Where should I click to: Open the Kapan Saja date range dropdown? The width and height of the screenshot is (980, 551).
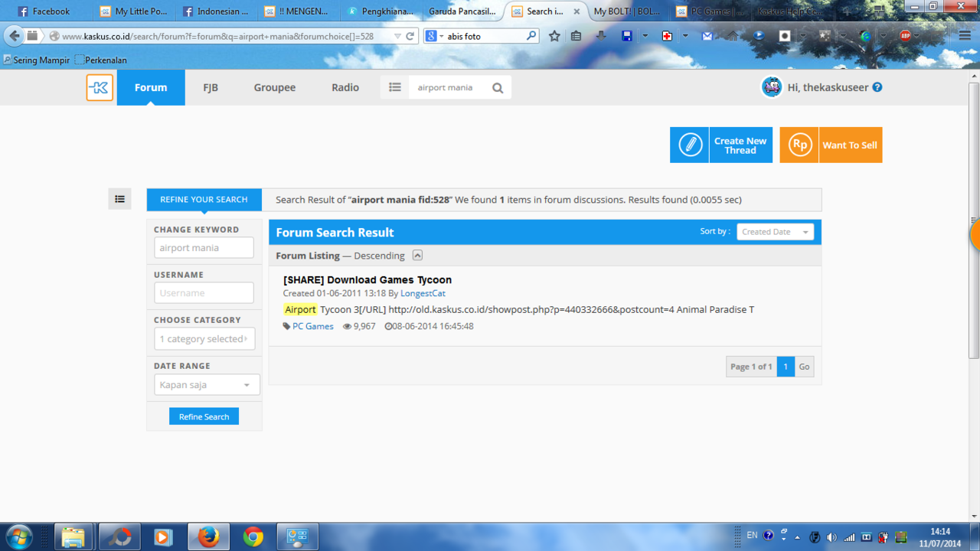click(x=206, y=384)
